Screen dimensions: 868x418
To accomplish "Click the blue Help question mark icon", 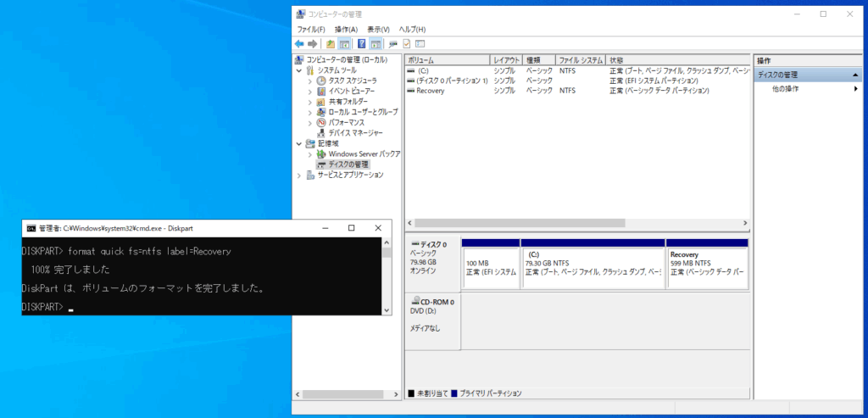I will (x=362, y=44).
